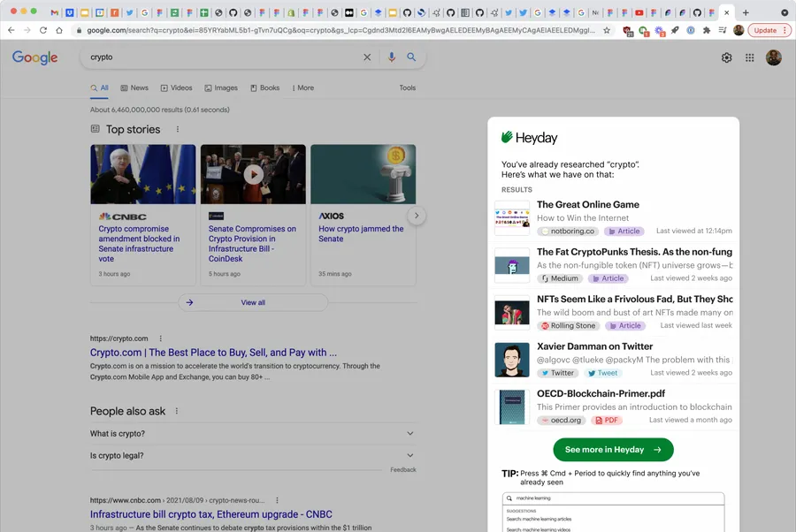Open the search Tools menu

pyautogui.click(x=407, y=87)
